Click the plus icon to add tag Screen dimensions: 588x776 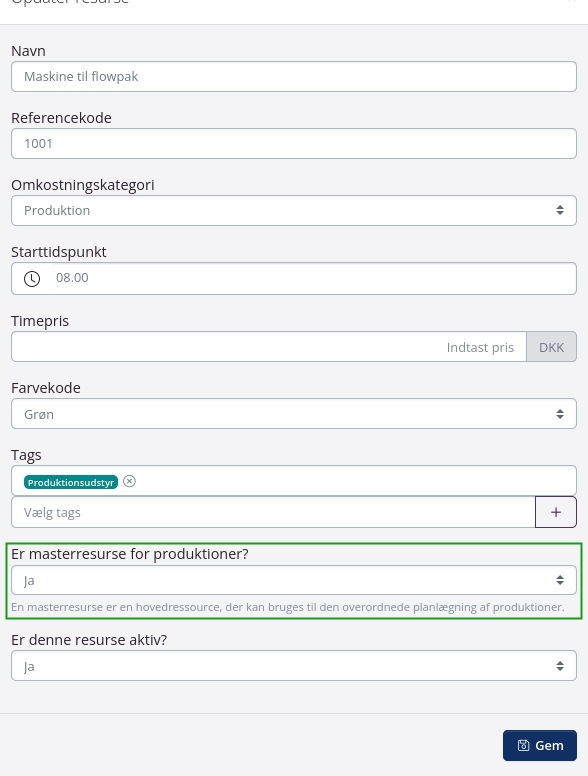pos(556,512)
